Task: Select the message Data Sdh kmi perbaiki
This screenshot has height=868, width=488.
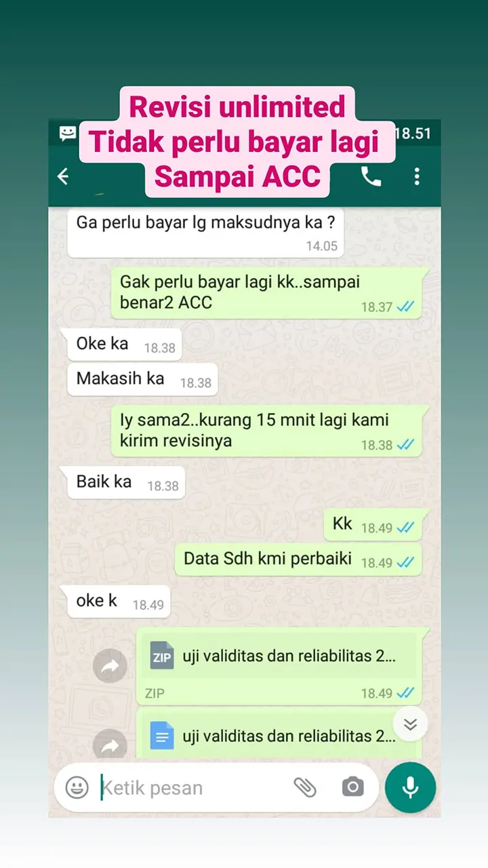Action: click(298, 559)
